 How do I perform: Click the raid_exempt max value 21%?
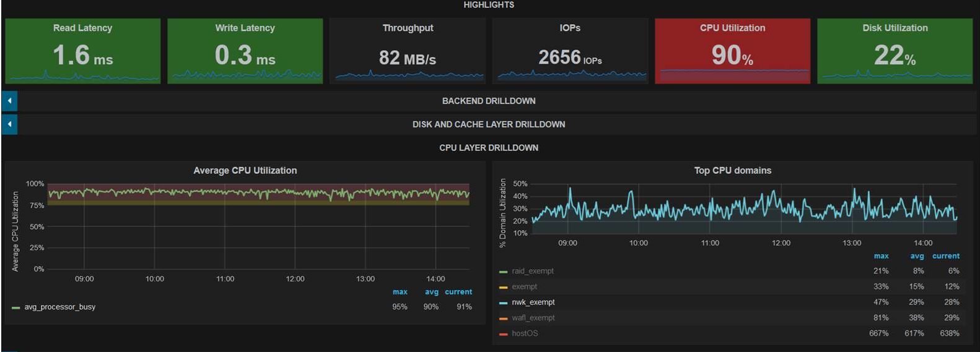881,271
